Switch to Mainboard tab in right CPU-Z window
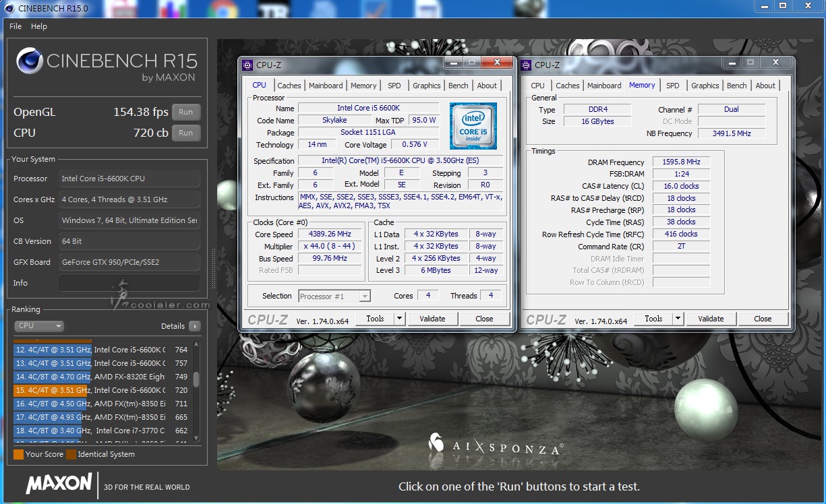Viewport: 826px width, 504px height. click(604, 86)
